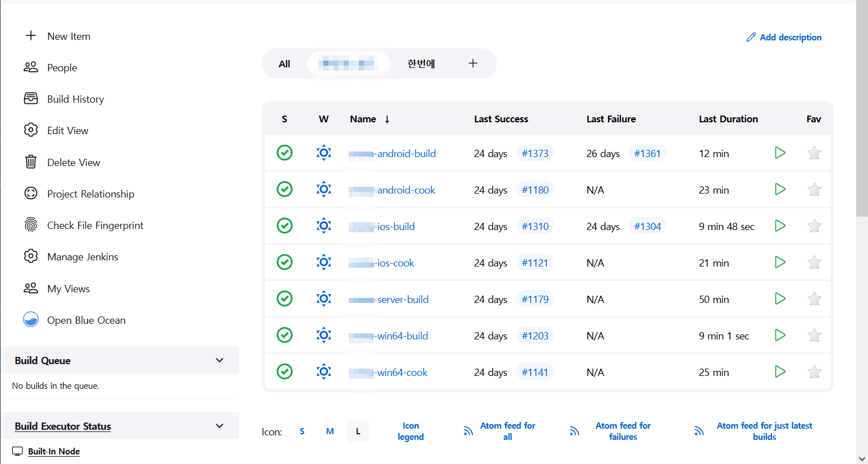Click the New Item plus icon
The image size is (868, 464).
(31, 36)
